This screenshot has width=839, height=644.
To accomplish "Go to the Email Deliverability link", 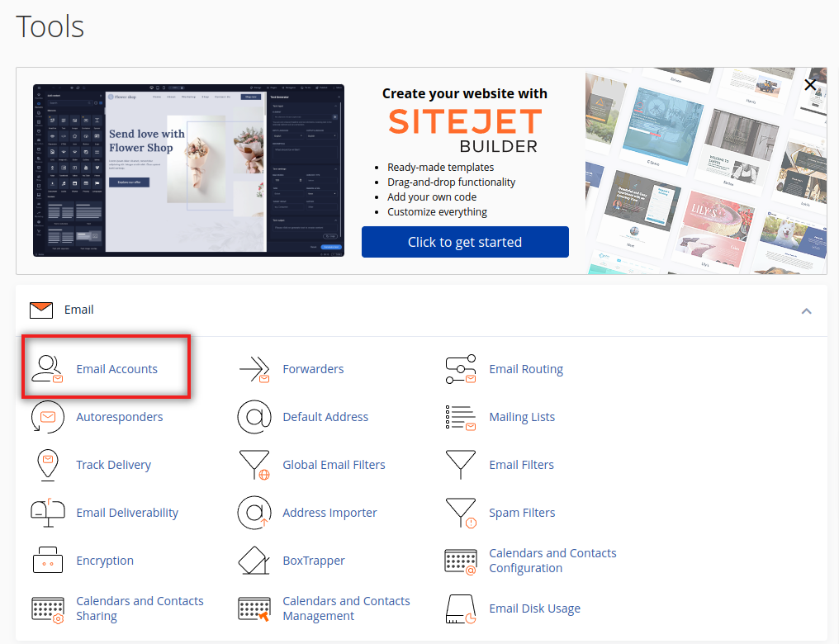I will 127,513.
